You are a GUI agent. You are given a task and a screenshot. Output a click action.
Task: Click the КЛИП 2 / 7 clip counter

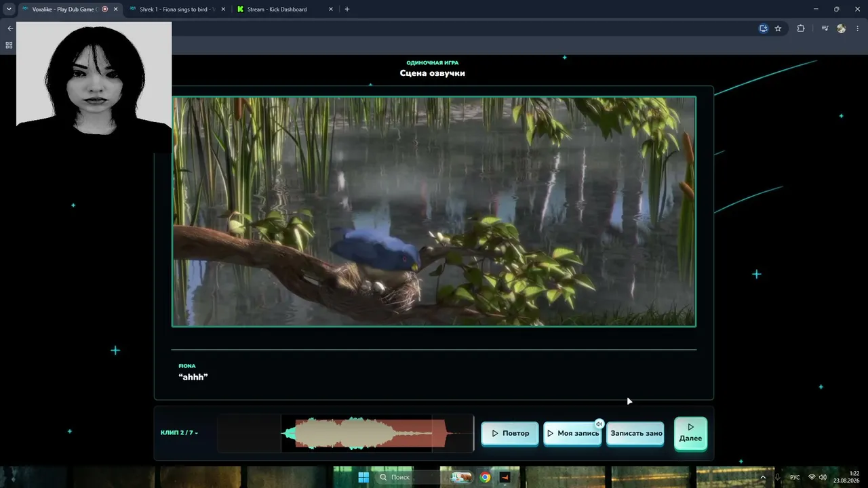click(x=179, y=432)
